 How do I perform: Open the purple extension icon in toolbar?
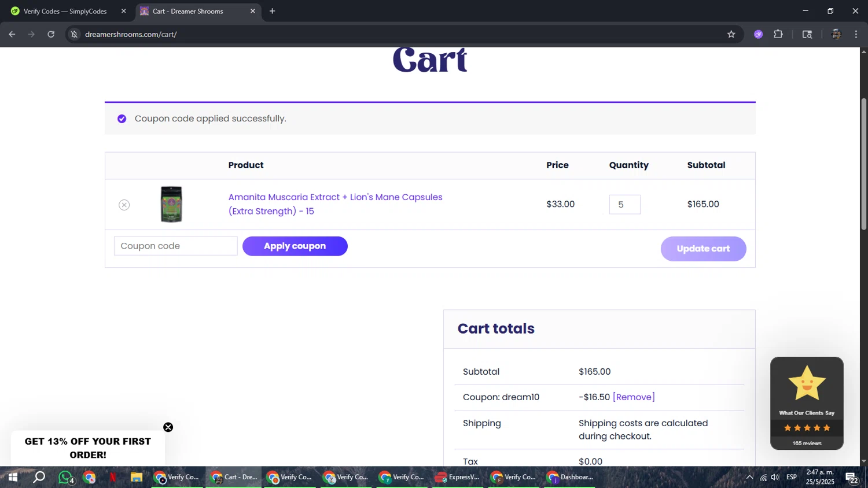pyautogui.click(x=758, y=34)
